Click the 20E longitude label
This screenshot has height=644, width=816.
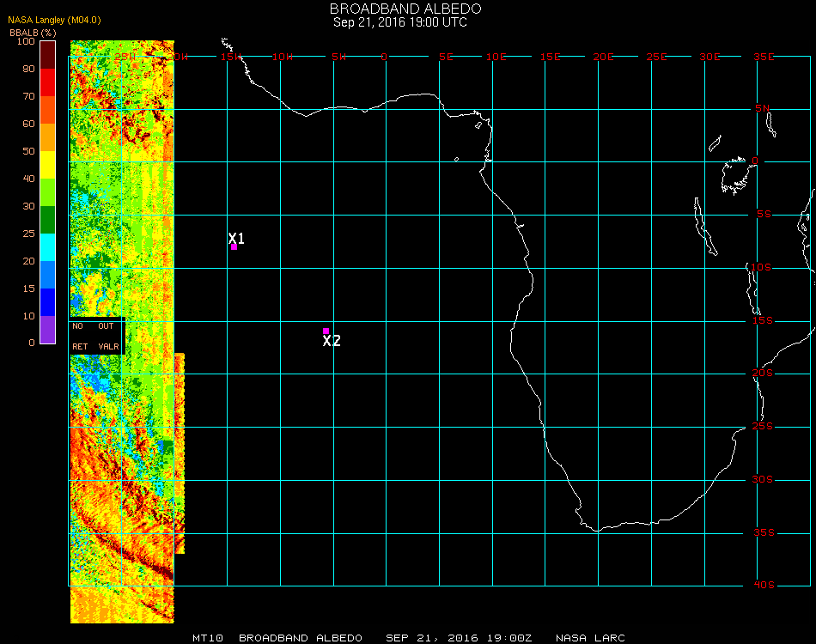604,57
